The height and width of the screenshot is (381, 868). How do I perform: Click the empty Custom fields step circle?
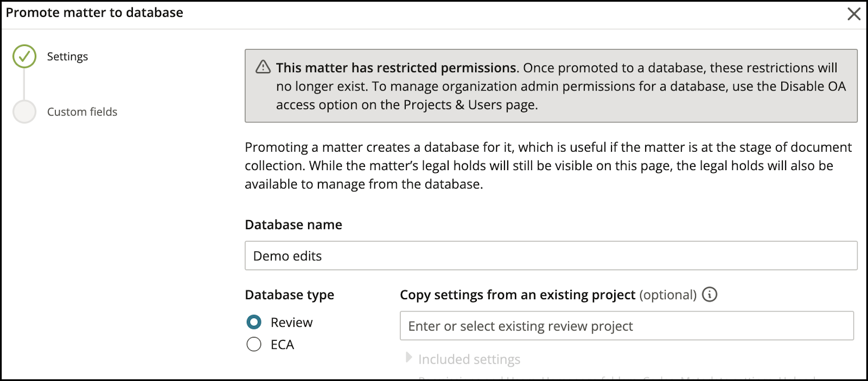pos(24,112)
